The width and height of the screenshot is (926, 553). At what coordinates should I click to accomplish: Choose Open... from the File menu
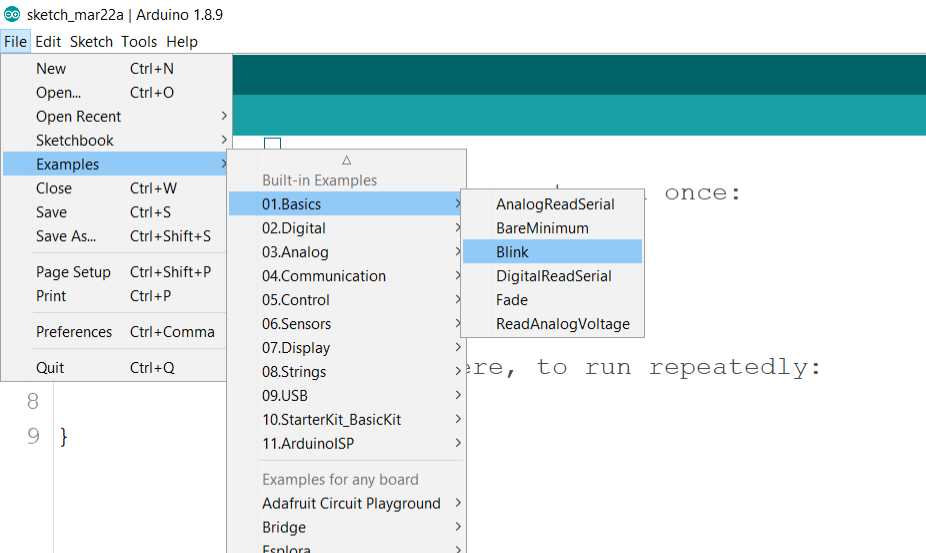click(115, 93)
